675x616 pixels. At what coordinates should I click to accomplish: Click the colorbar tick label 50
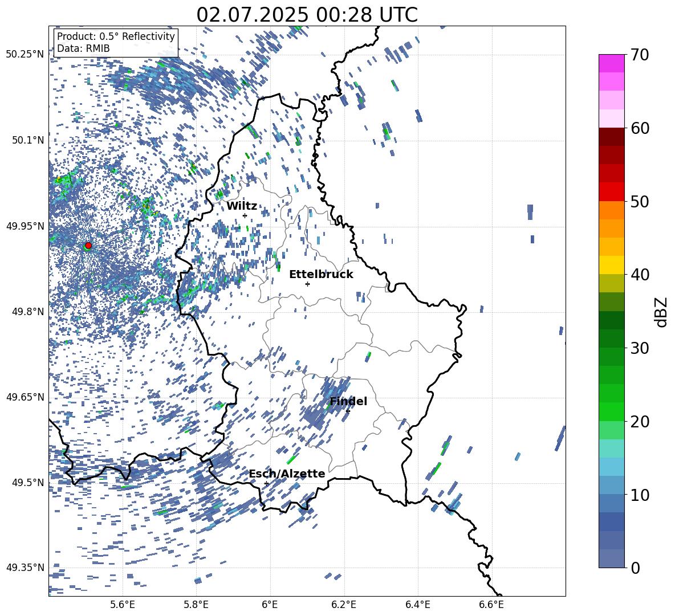640,201
